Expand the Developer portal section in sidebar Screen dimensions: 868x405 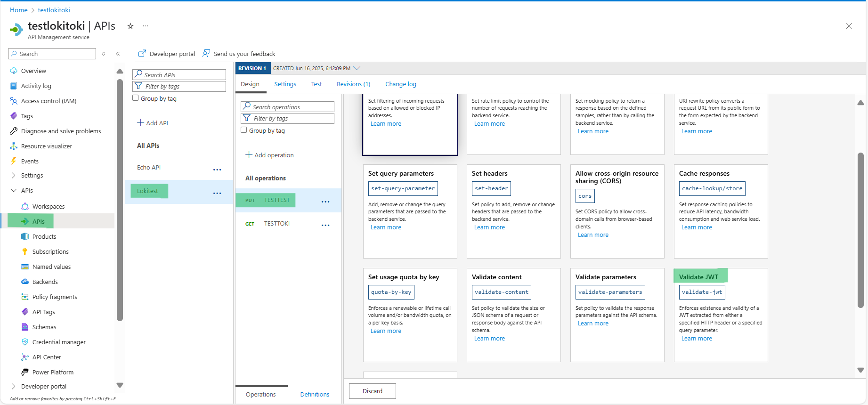[x=14, y=387]
